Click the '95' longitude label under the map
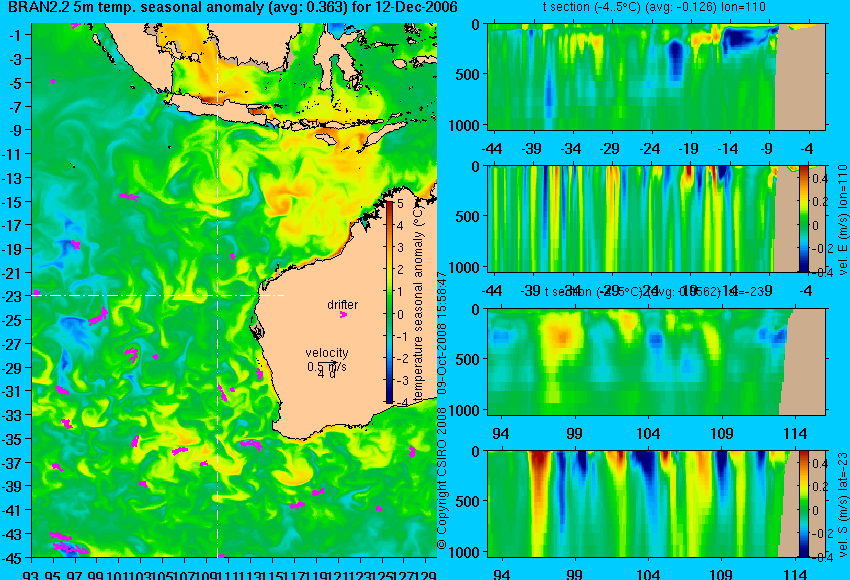 click(53, 574)
